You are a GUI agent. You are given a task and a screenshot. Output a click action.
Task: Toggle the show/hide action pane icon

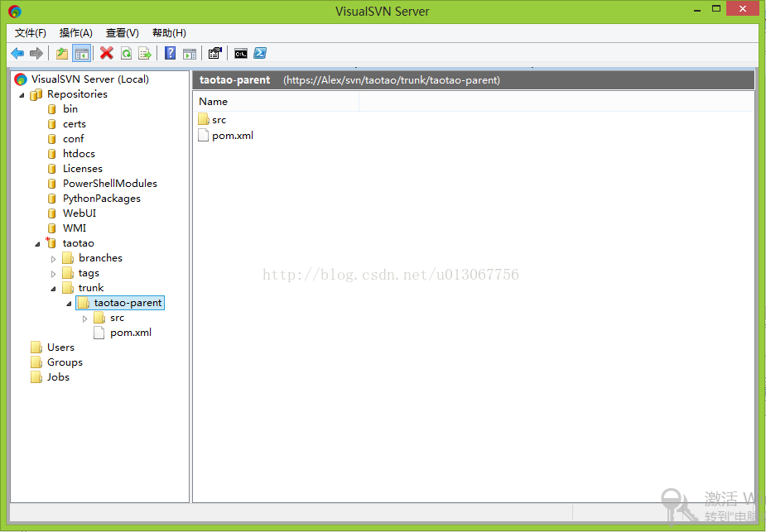(x=190, y=53)
